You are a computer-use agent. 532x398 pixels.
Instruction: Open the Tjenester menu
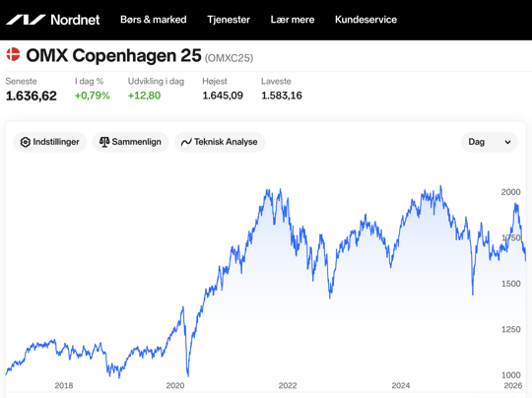click(229, 20)
